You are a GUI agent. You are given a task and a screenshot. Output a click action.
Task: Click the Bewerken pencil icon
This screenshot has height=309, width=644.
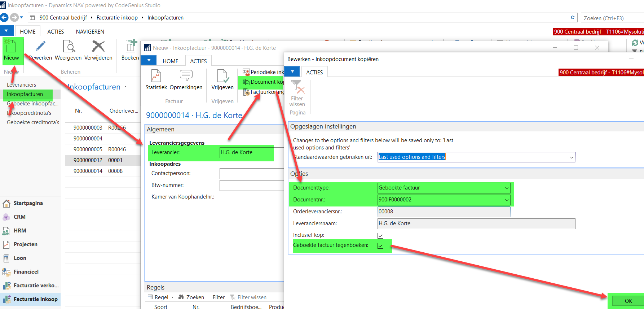point(40,47)
